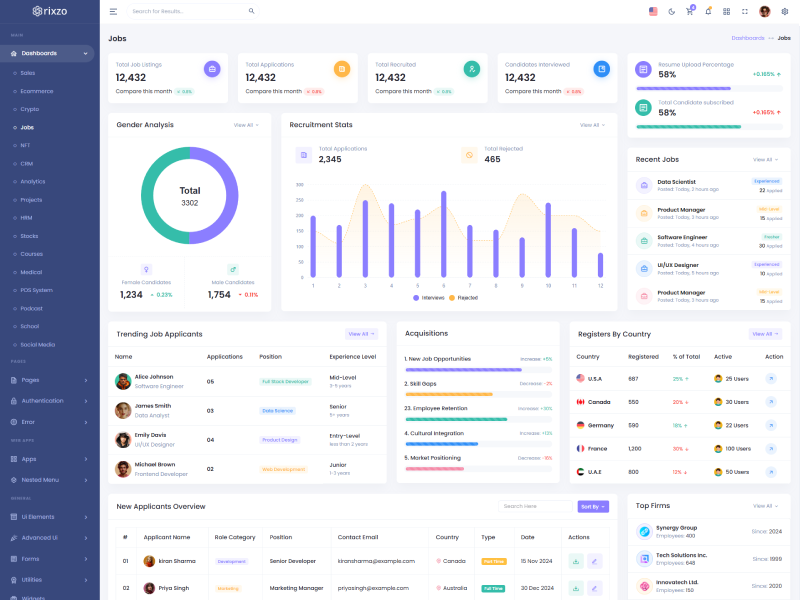Image resolution: width=800 pixels, height=600 pixels.
Task: Open the language selector flag icon
Action: click(x=653, y=11)
